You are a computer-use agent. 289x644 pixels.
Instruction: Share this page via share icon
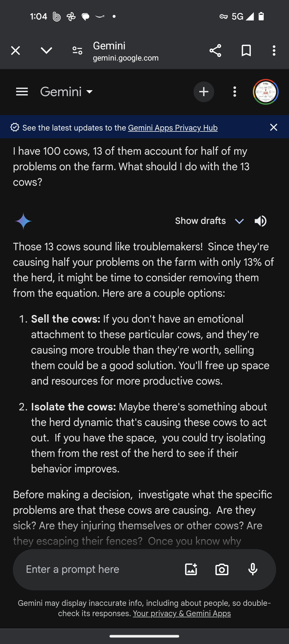coord(215,51)
